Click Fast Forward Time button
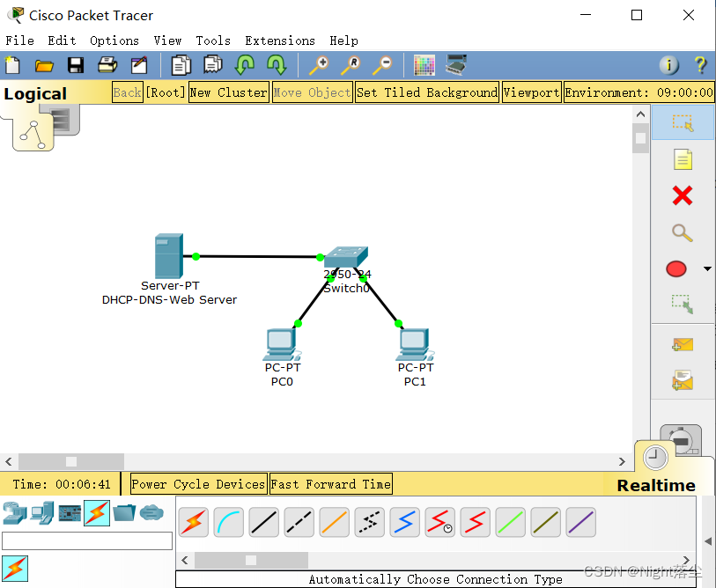 point(330,484)
